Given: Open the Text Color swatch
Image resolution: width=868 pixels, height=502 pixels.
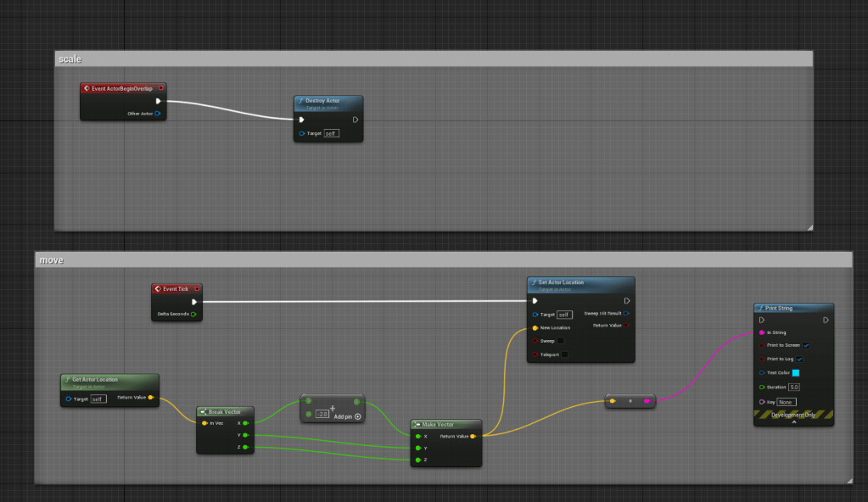Looking at the screenshot, I should (795, 373).
